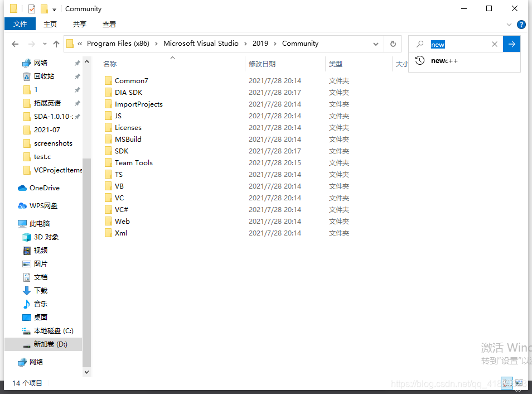532x394 pixels.
Task: Click Program Files (x86) in address path
Action: click(118, 44)
